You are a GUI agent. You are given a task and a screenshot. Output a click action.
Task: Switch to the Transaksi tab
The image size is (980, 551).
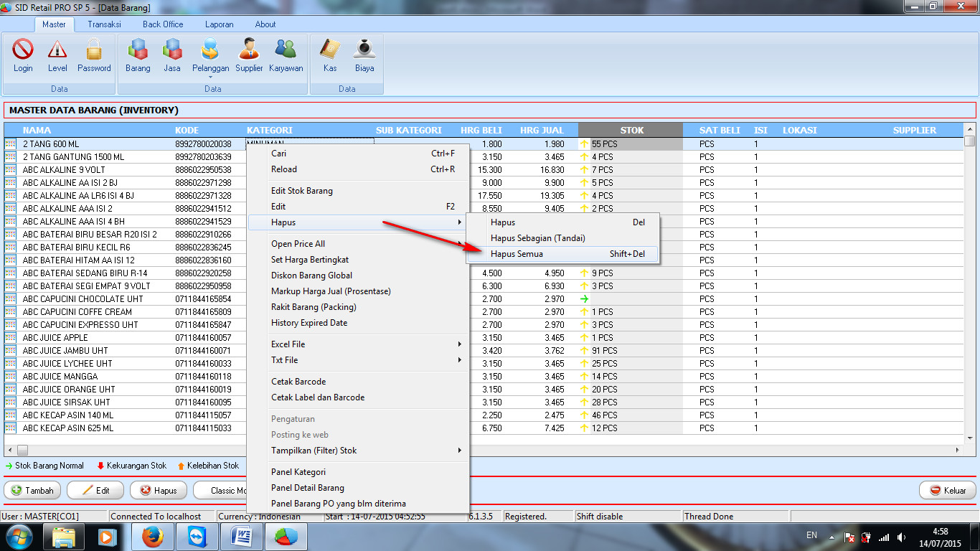pos(107,24)
